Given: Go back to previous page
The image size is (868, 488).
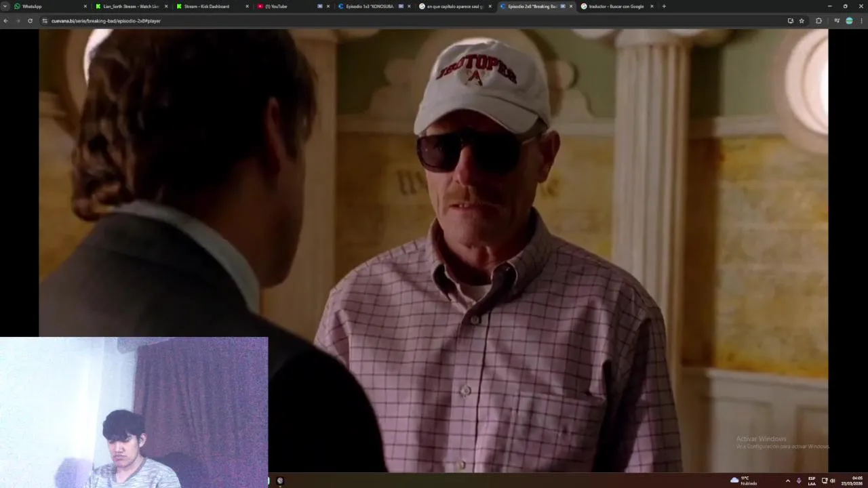Looking at the screenshot, I should (5, 21).
